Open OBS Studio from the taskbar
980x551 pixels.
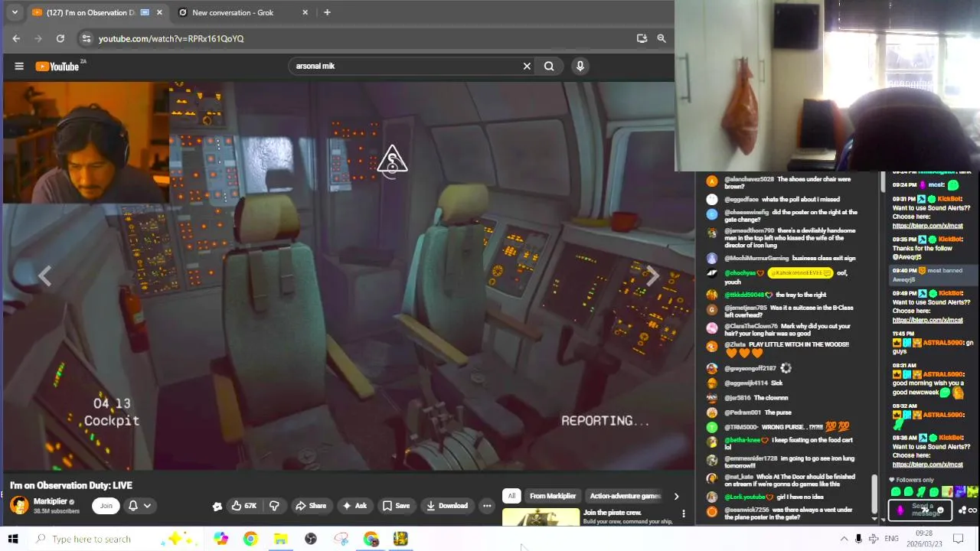pos(311,539)
